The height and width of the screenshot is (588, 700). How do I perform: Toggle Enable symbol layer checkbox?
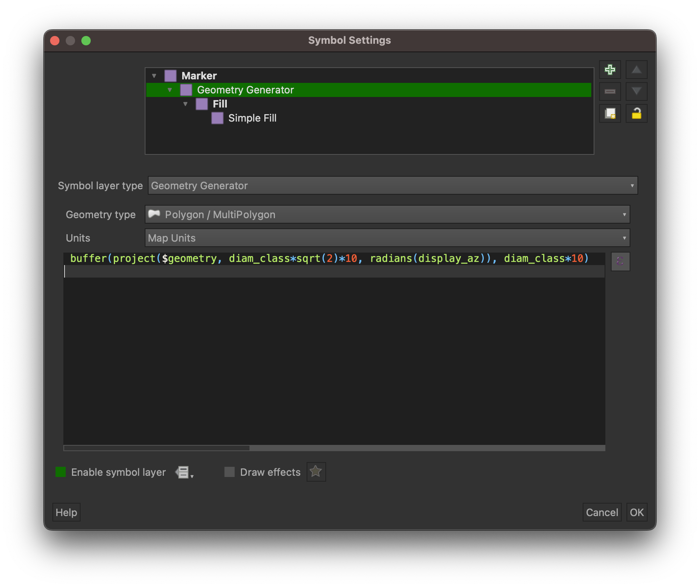point(61,472)
